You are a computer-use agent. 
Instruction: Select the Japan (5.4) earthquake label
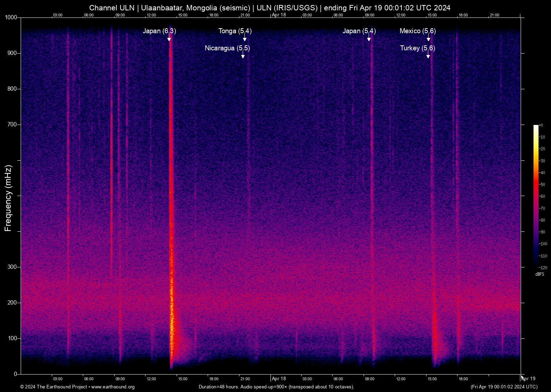click(x=359, y=31)
